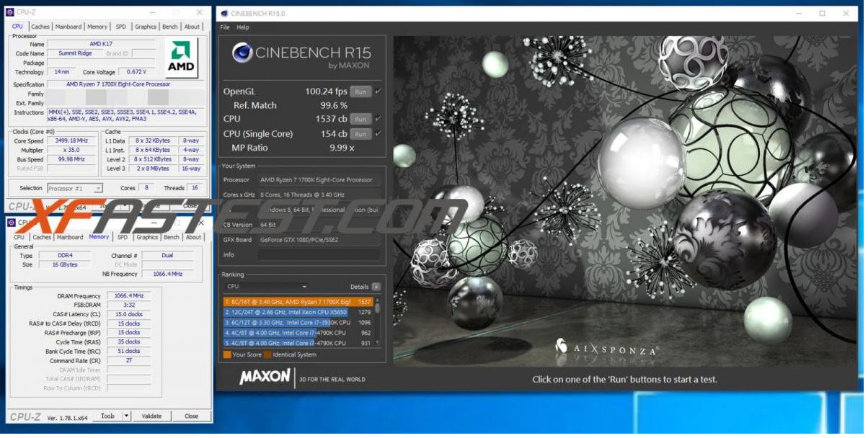Viewport: 868px width, 438px height.
Task: Run the CPU benchmark
Action: (360, 119)
